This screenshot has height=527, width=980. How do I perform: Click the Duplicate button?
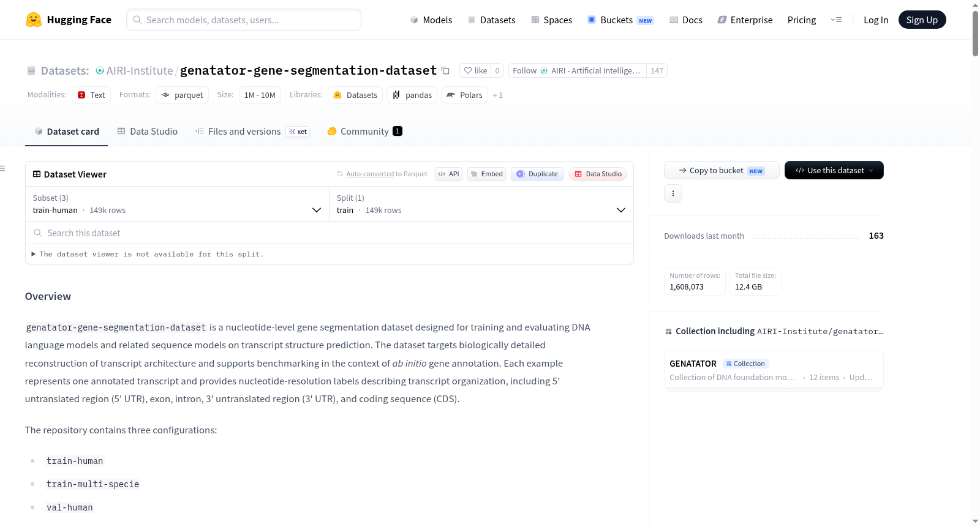click(x=537, y=174)
